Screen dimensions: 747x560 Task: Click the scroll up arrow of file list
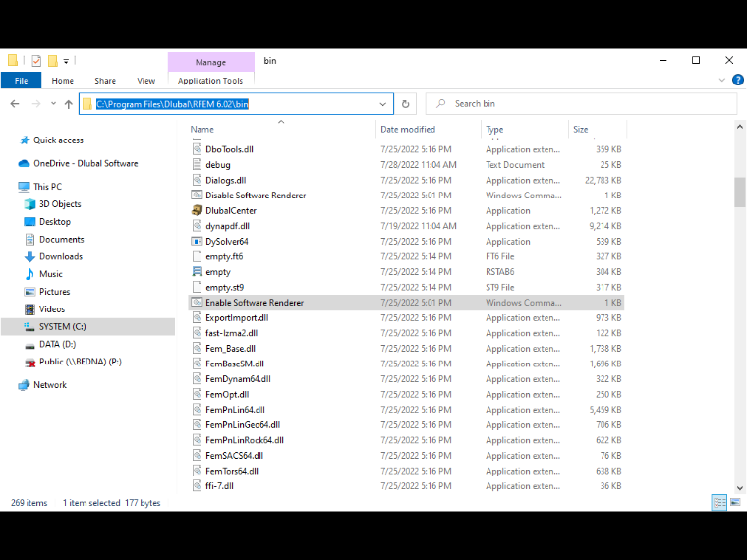click(x=739, y=127)
